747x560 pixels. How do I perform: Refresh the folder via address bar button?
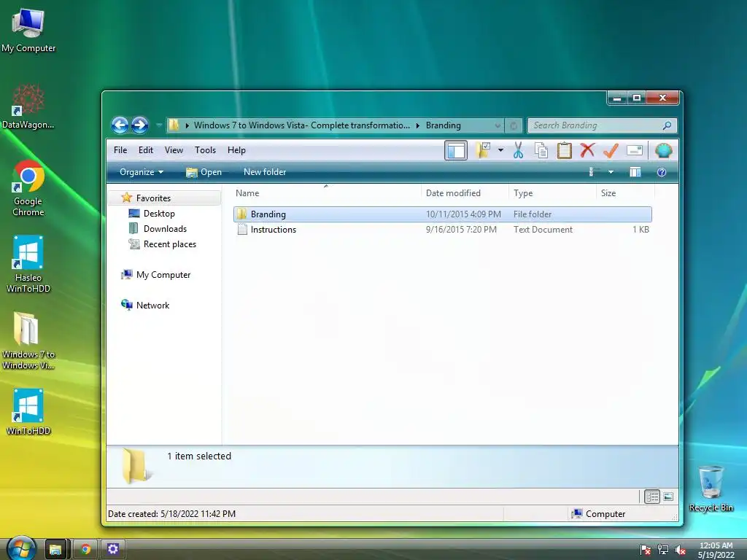click(513, 125)
